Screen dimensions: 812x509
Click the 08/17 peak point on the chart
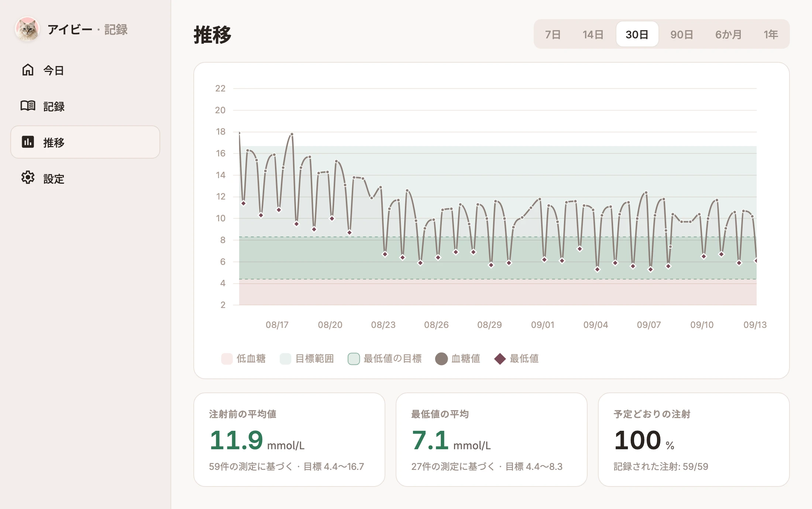click(x=292, y=134)
